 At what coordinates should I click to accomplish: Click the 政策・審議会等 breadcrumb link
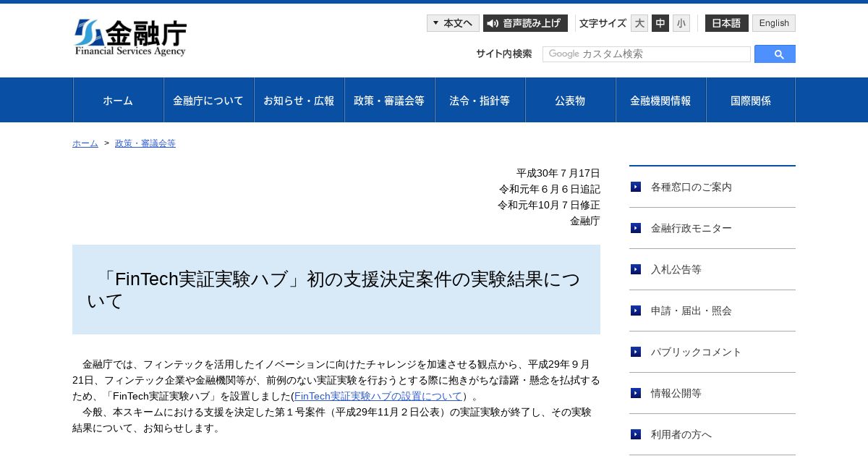[x=145, y=143]
